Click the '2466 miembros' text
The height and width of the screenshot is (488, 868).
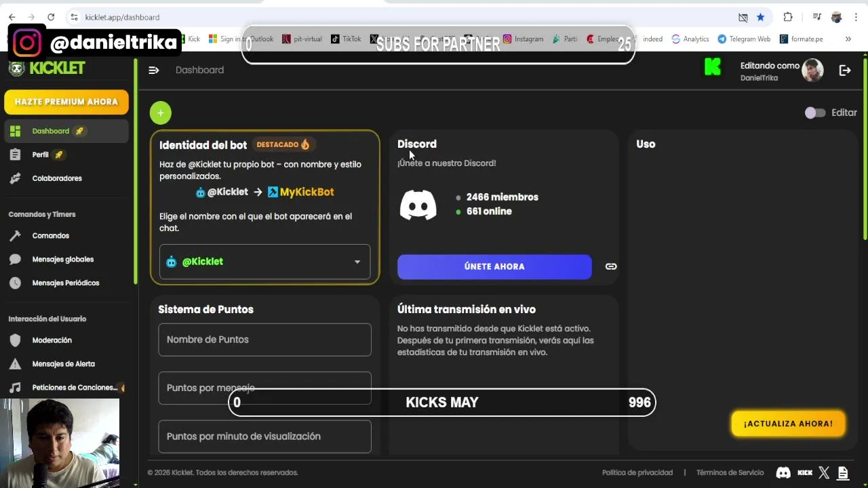[502, 197]
